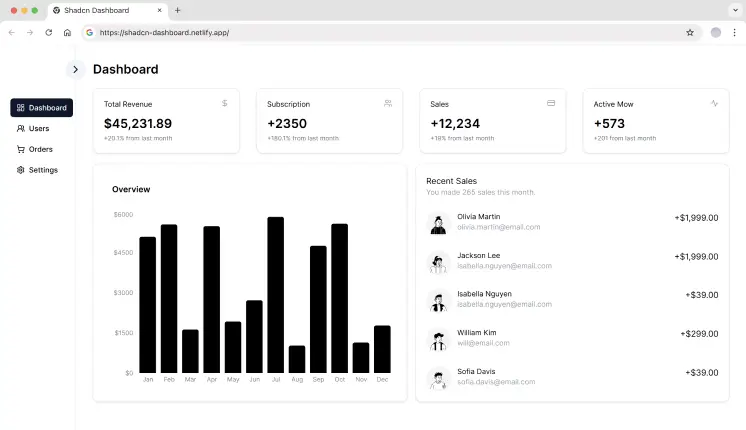746x430 pixels.
Task: Click the $45,231.89 revenue value
Action: [x=138, y=124]
